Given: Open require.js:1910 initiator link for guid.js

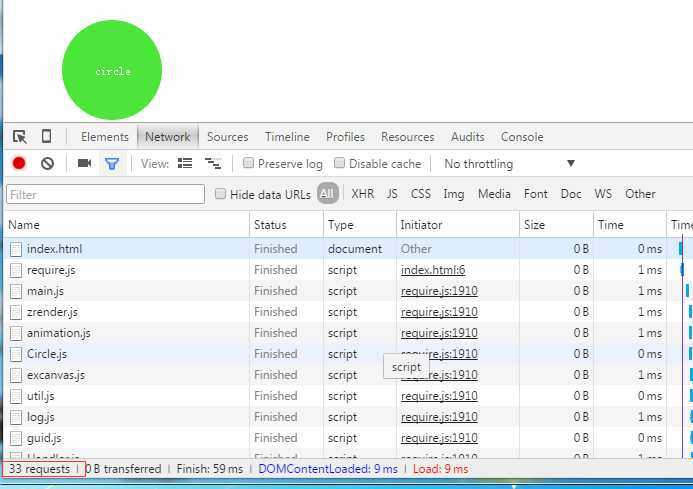Looking at the screenshot, I should tap(439, 438).
